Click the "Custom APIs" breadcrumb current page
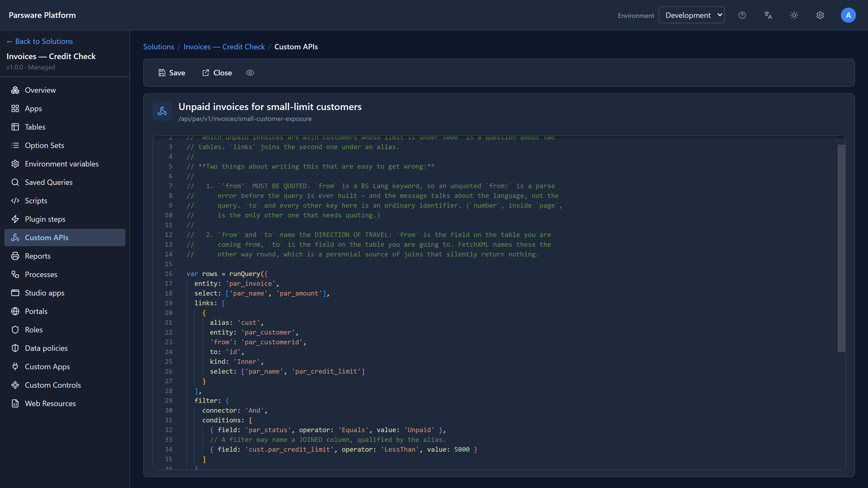The height and width of the screenshot is (488, 868). click(x=296, y=47)
